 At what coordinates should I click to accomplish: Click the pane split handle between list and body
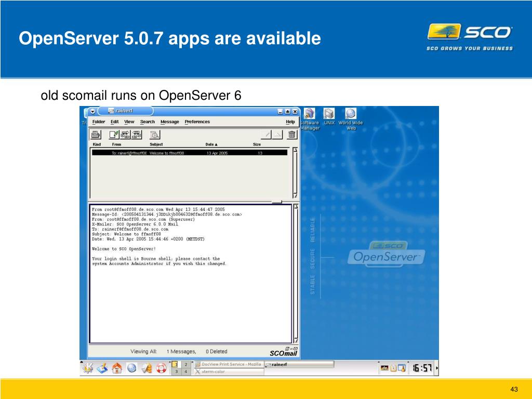pyautogui.click(x=277, y=202)
